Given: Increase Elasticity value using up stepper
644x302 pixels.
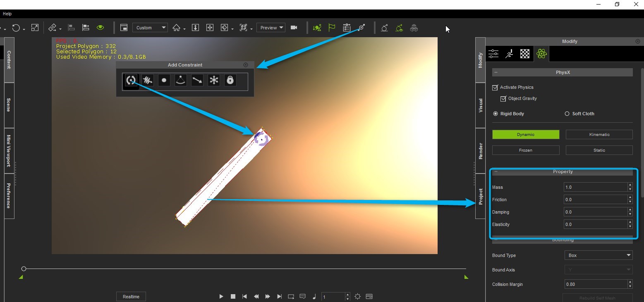Looking at the screenshot, I should 630,222.
